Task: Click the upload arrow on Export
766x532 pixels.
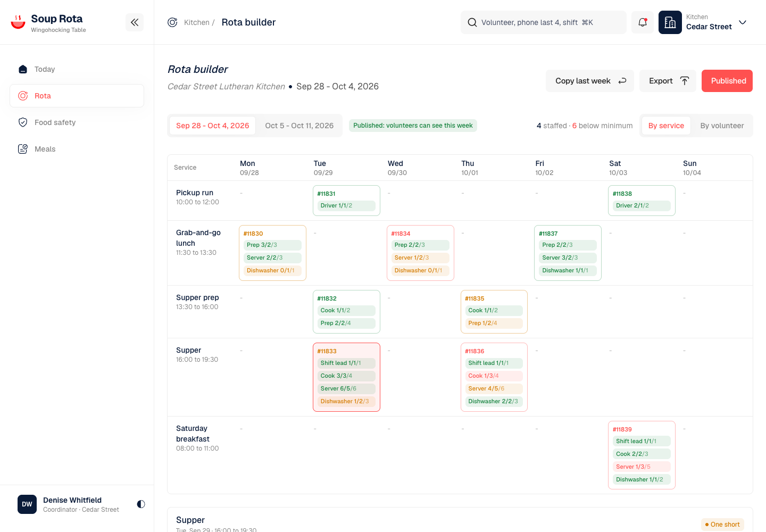Action: coord(685,81)
